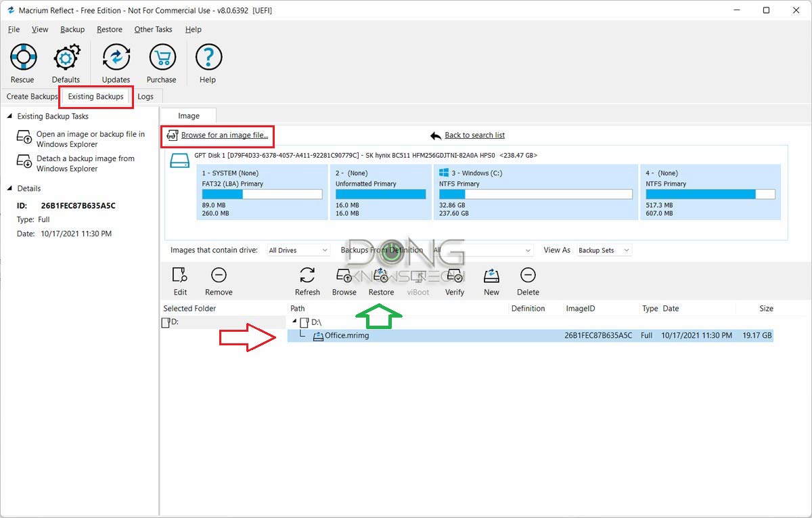Open the File menu
This screenshot has height=518, width=812.
click(14, 29)
